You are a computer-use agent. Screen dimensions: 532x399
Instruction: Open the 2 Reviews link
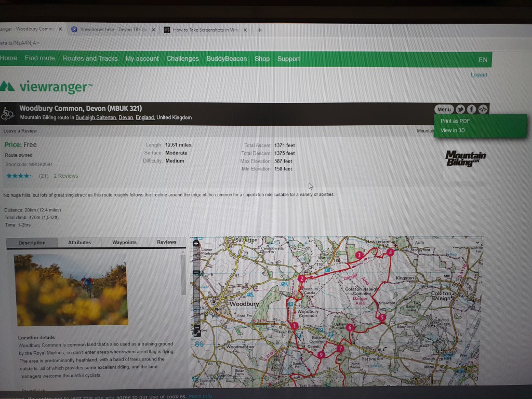point(65,176)
